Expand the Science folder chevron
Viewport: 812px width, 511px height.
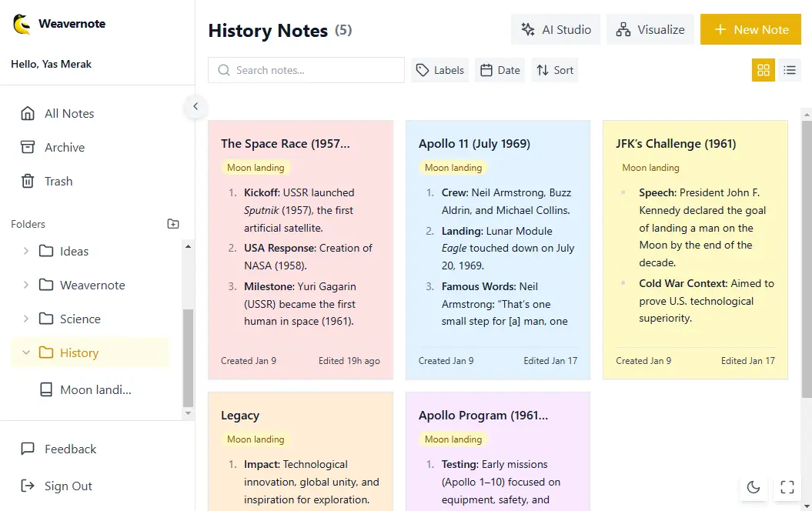click(x=26, y=319)
